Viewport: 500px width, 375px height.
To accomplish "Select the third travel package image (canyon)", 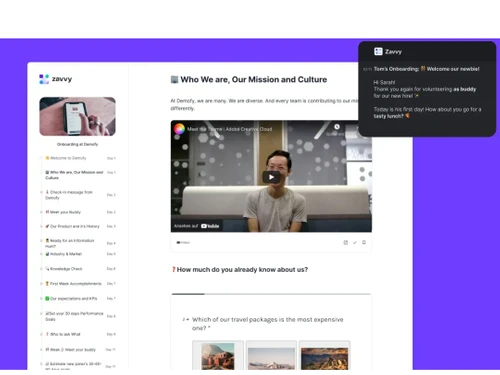I will tap(324, 355).
